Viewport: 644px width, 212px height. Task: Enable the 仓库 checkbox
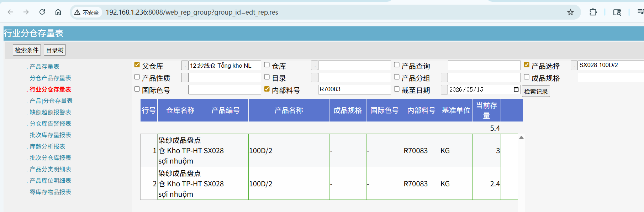[x=267, y=65]
